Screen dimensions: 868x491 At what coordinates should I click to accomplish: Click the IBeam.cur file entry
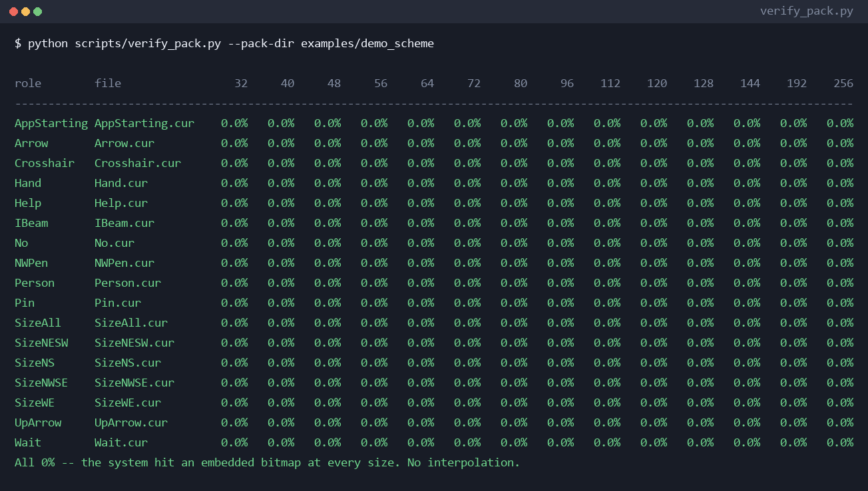(x=124, y=223)
